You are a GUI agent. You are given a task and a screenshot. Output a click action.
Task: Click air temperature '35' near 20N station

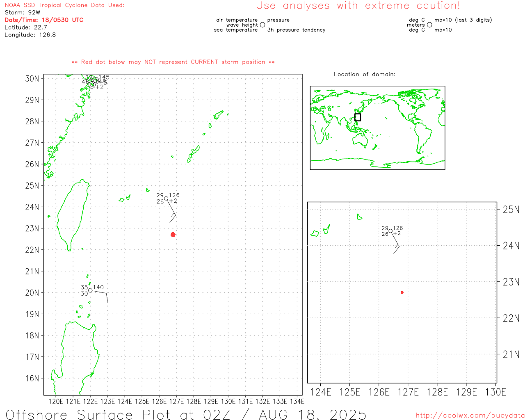tap(84, 287)
